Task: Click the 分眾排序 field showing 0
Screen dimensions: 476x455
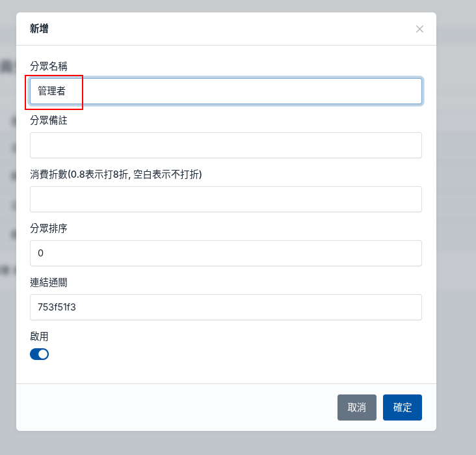Action: point(226,253)
